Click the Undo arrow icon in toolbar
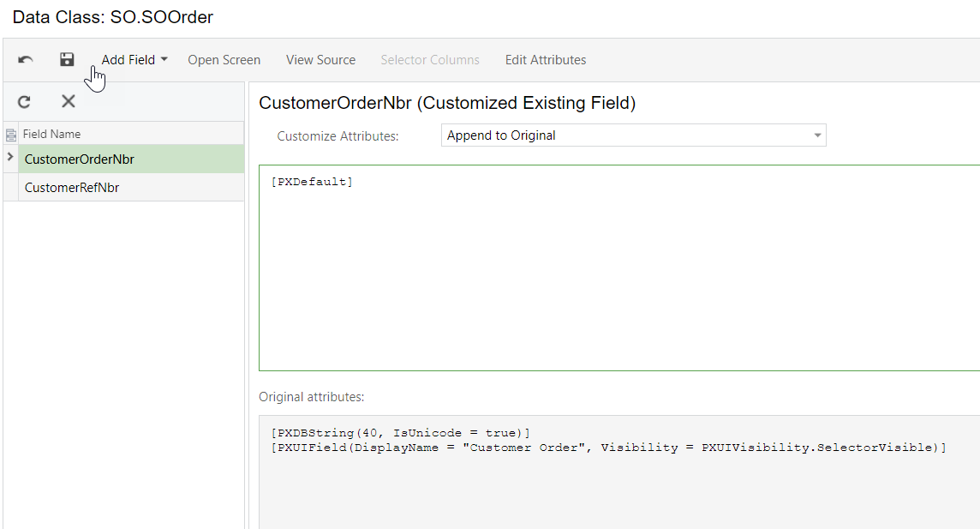The height and width of the screenshot is (529, 980). pyautogui.click(x=26, y=60)
